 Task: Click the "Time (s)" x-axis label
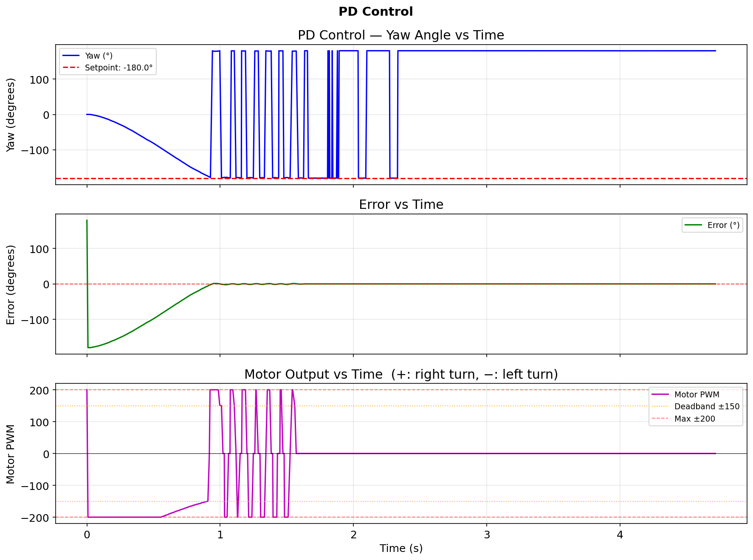pyautogui.click(x=400, y=548)
